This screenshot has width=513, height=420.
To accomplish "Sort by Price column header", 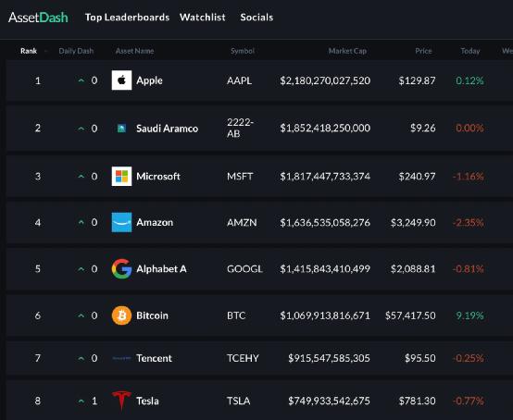I will [x=423, y=51].
